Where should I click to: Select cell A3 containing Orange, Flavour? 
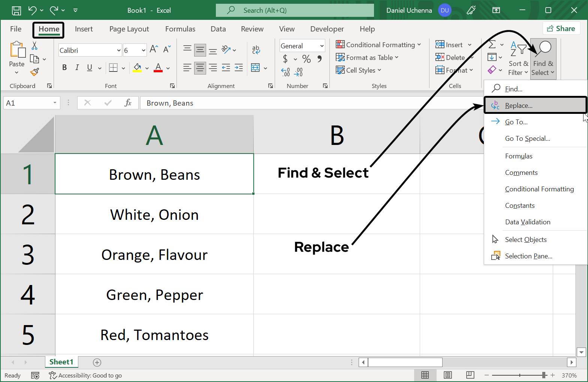[154, 255]
